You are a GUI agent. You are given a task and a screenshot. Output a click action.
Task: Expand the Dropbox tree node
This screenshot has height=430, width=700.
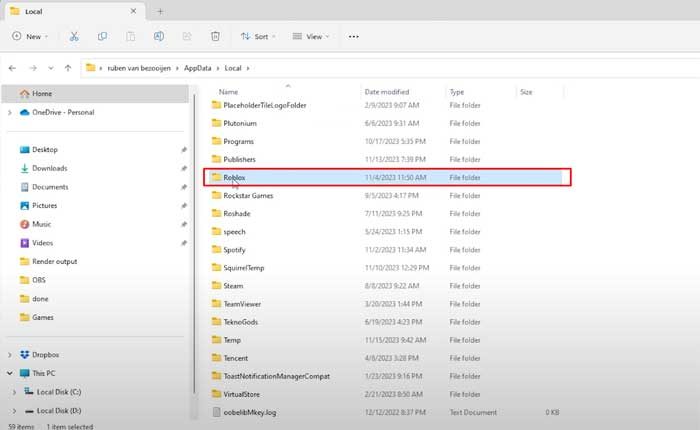[10, 354]
